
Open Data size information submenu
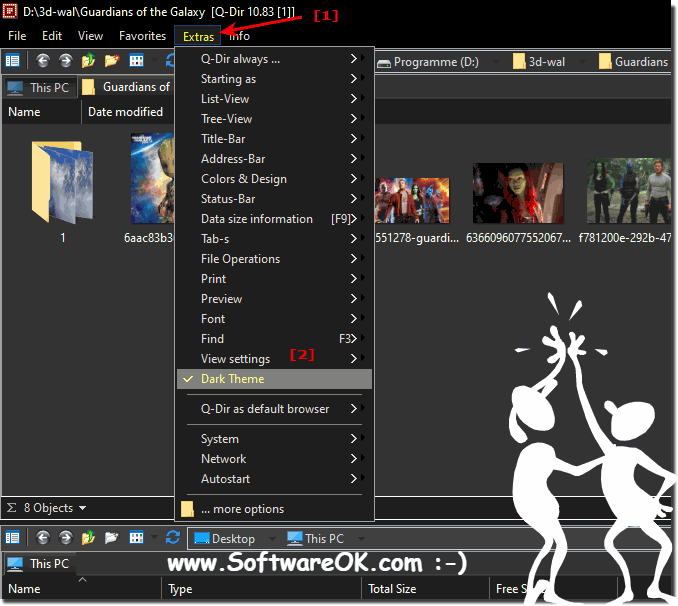275,219
